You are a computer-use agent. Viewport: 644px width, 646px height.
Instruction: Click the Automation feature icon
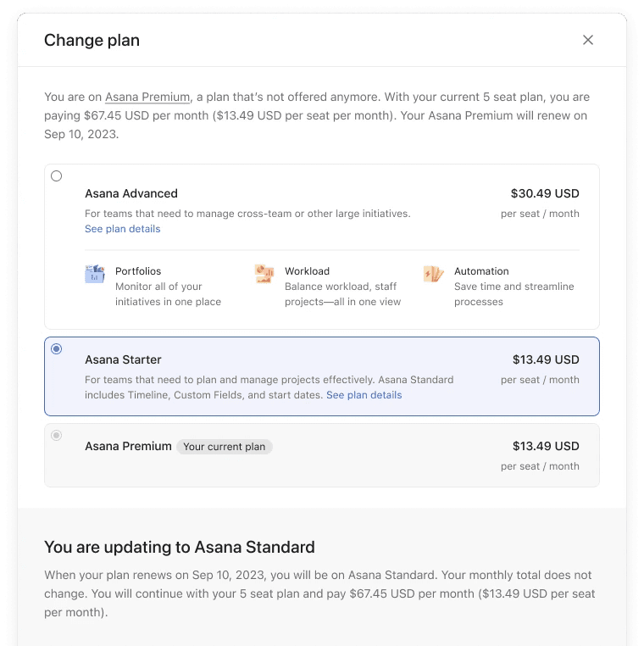point(434,274)
